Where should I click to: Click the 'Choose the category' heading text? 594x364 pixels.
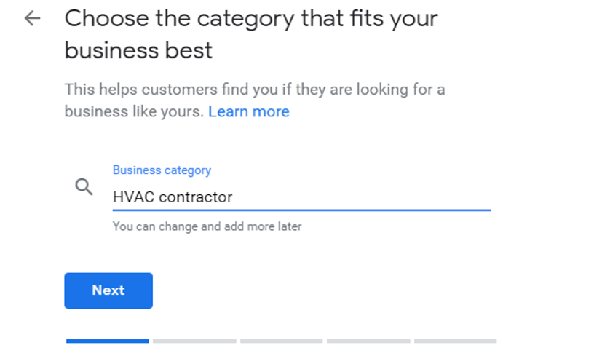point(180,19)
